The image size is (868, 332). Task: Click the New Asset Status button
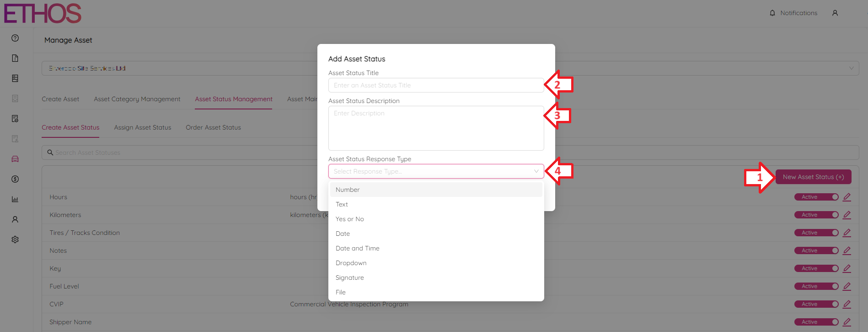(813, 177)
